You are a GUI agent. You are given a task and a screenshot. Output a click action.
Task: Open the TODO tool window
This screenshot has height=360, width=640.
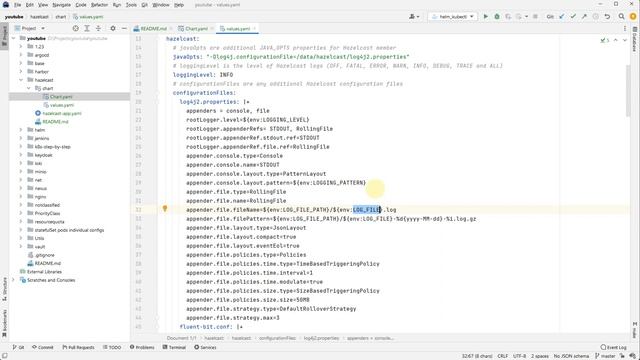click(x=112, y=347)
